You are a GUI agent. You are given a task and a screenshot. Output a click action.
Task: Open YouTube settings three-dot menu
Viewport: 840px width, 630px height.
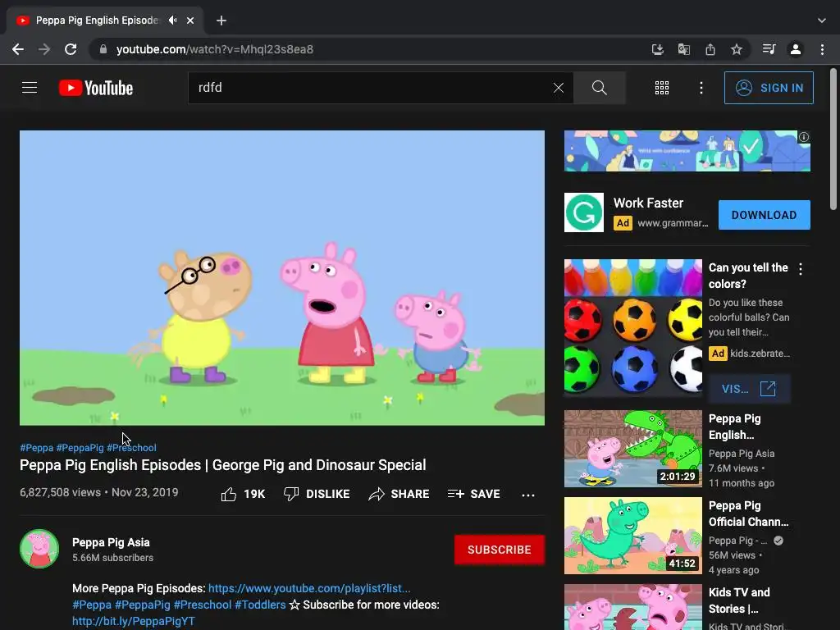click(x=701, y=88)
